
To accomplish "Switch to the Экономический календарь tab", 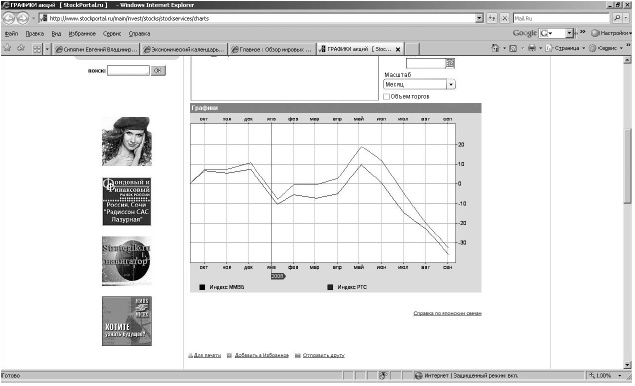I will (184, 49).
